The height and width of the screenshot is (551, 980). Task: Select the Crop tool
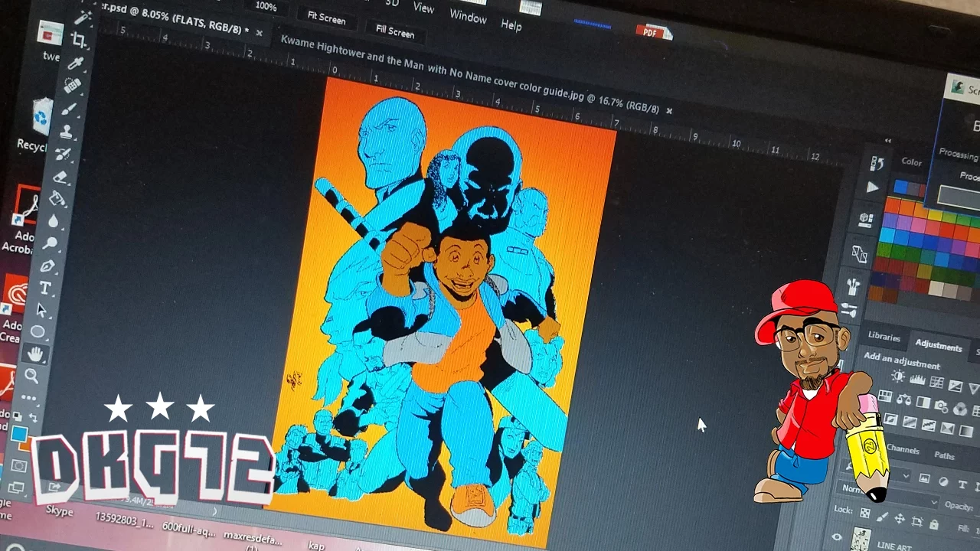pos(80,39)
